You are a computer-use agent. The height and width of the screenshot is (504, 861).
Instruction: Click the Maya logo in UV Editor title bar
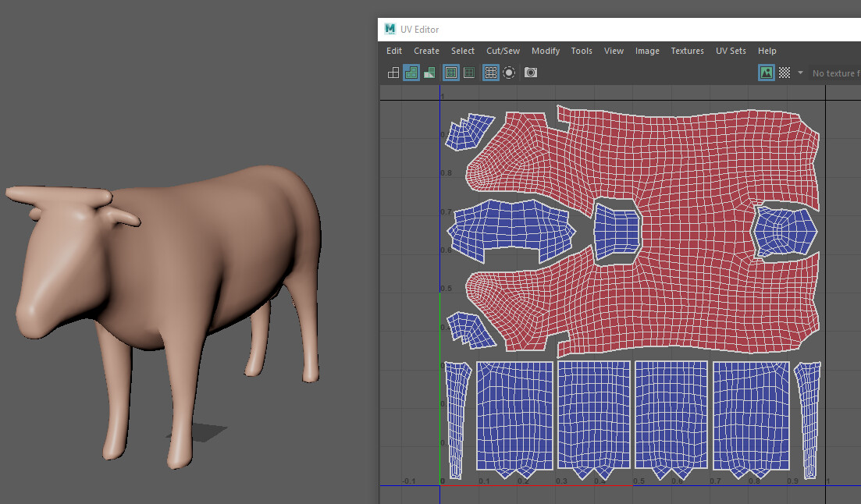click(390, 29)
